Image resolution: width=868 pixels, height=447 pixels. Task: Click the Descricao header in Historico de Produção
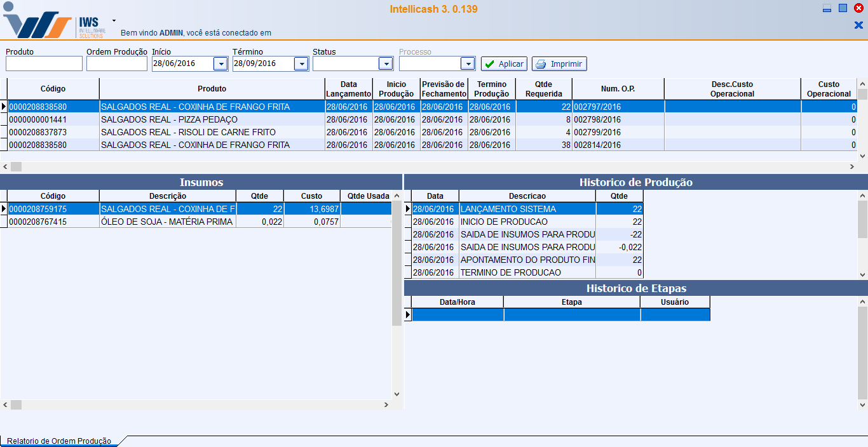pos(527,196)
